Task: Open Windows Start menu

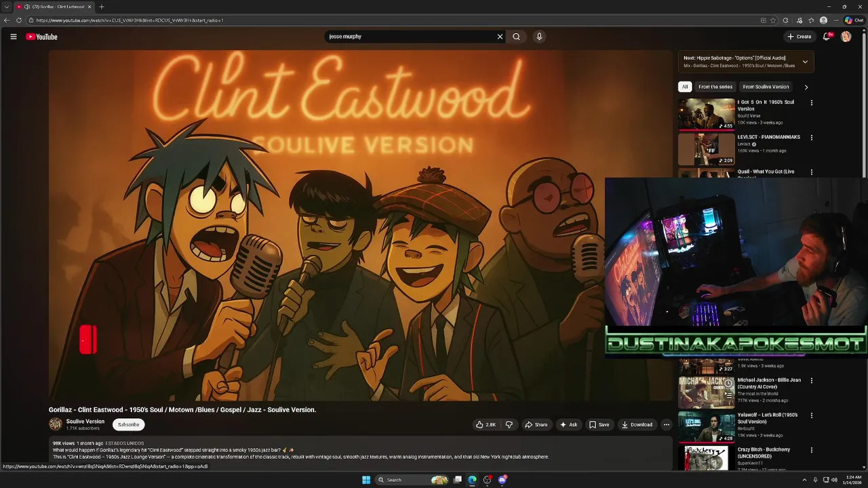Action: point(366,480)
